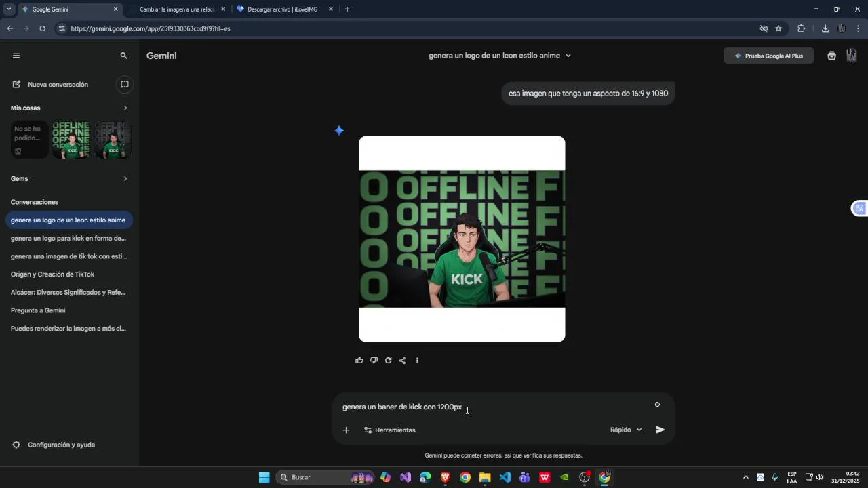Image resolution: width=868 pixels, height=488 pixels.
Task: Share the generated image response
Action: [402, 361]
